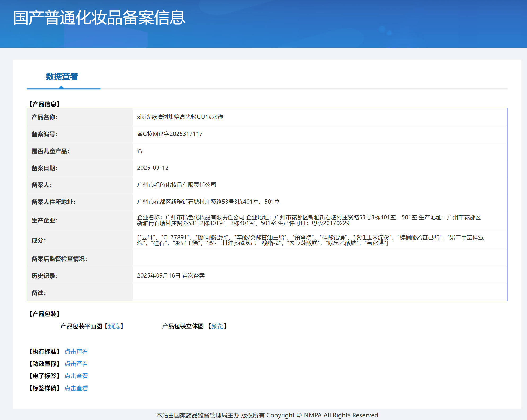Screen dimensions: 527x420
Task: Open 标签样稿 点击查看 link
Action: (x=76, y=388)
